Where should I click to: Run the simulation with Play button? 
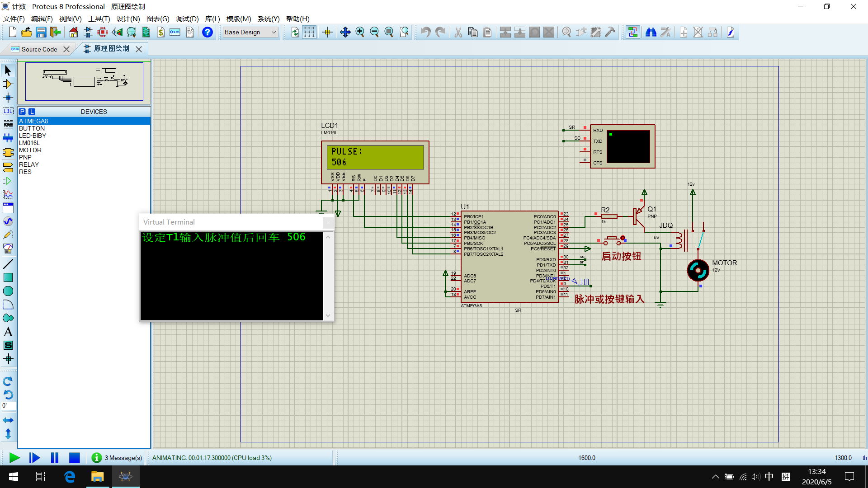[x=14, y=458]
